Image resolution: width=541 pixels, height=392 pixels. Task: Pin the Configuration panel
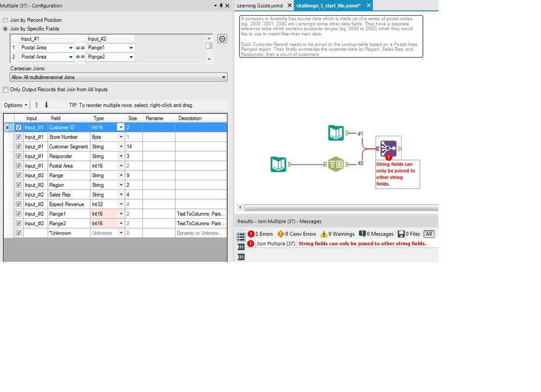click(x=221, y=5)
